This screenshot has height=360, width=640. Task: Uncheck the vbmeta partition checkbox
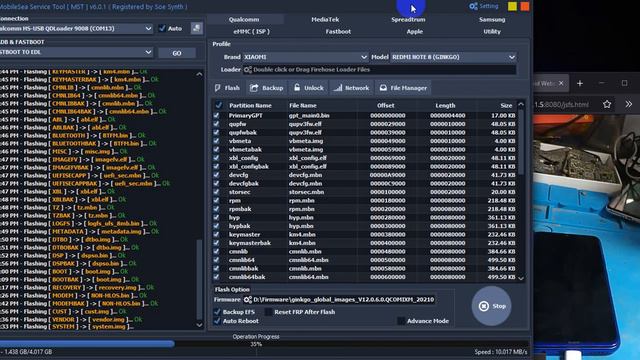(x=216, y=141)
